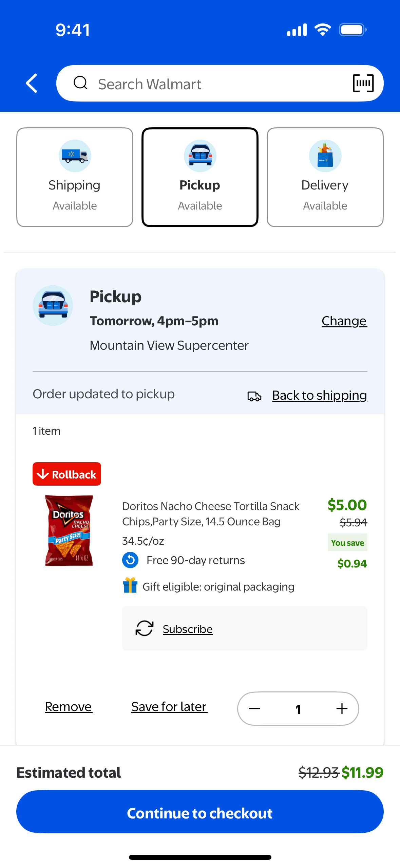Open the Doritos product thumbnail
Screen dimensions: 400x868
click(x=69, y=530)
